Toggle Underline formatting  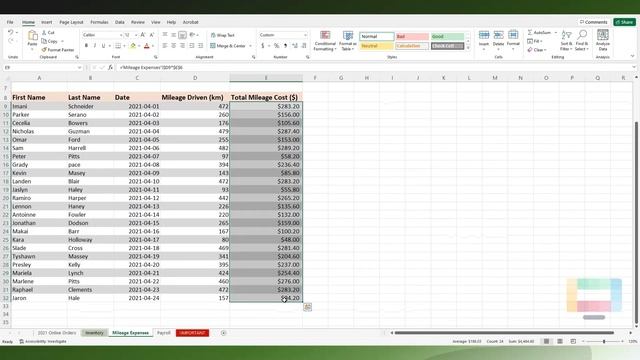point(103,46)
